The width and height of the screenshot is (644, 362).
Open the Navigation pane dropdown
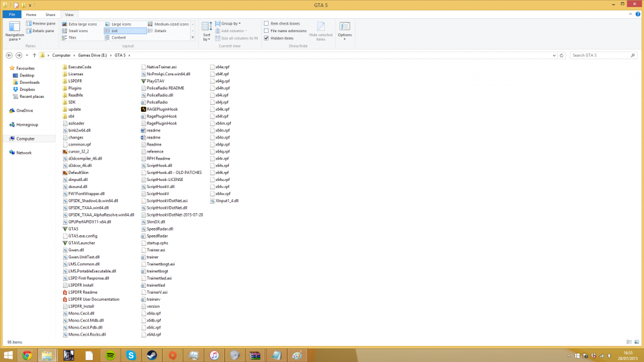(14, 31)
